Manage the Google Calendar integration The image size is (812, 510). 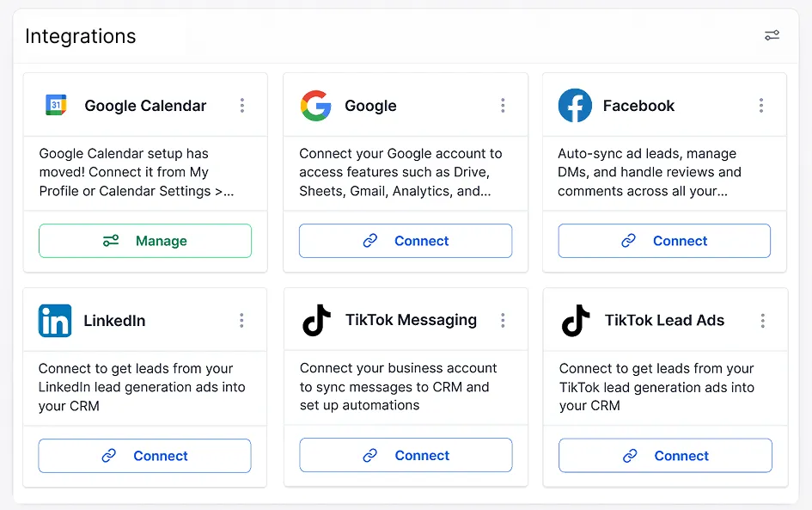click(x=145, y=241)
